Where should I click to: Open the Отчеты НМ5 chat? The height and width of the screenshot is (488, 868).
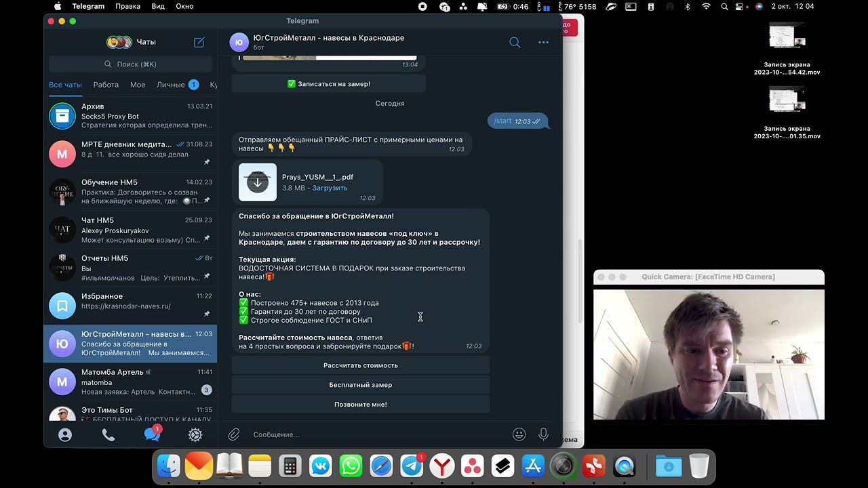[130, 268]
